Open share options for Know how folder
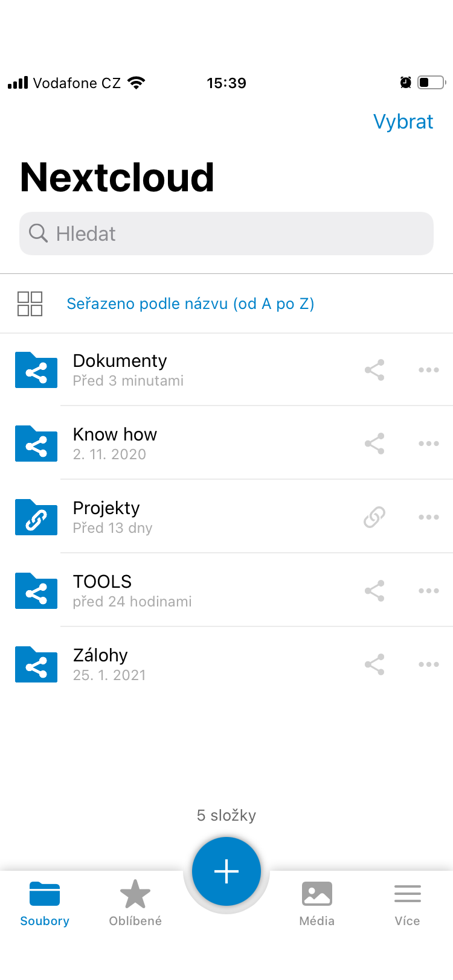 pos(374,444)
